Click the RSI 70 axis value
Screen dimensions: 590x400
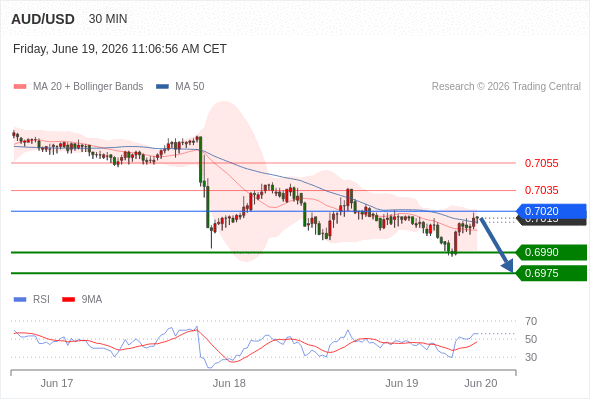531,321
